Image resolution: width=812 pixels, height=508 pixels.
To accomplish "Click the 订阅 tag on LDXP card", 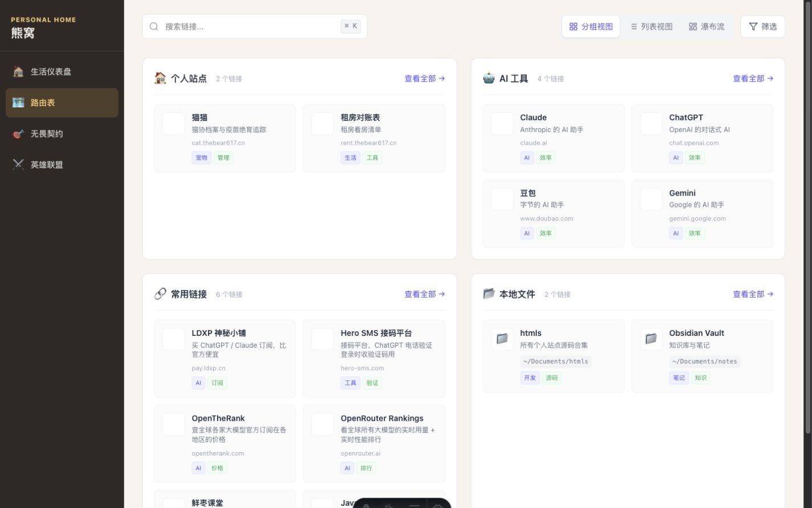I will pyautogui.click(x=218, y=383).
